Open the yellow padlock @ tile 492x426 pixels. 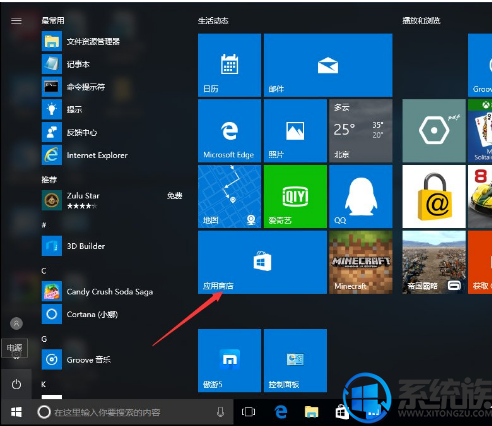click(434, 197)
